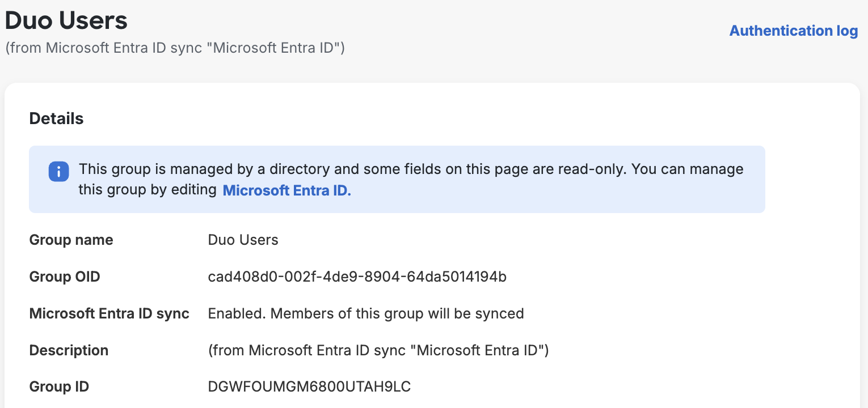868x408 pixels.
Task: Click the Microsoft Entra ID sync label
Action: (x=109, y=313)
